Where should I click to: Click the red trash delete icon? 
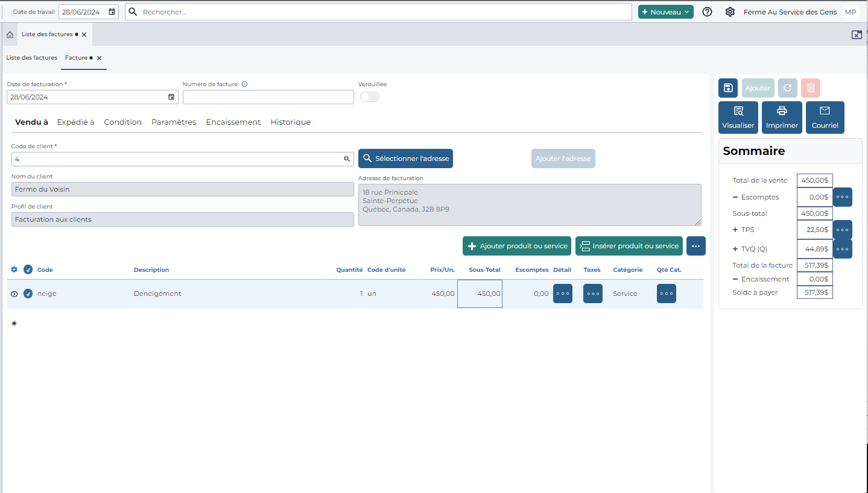811,88
